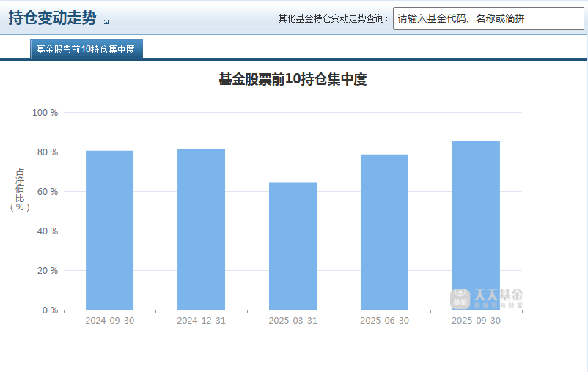The width and height of the screenshot is (588, 372).
Task: Click the 40 % y-axis label
Action: (48, 231)
